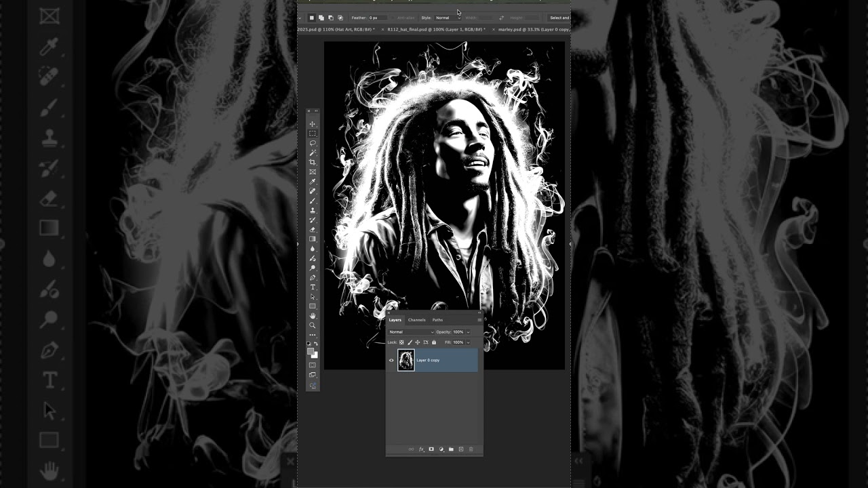
Task: Click the Fill 100% value field
Action: point(458,342)
